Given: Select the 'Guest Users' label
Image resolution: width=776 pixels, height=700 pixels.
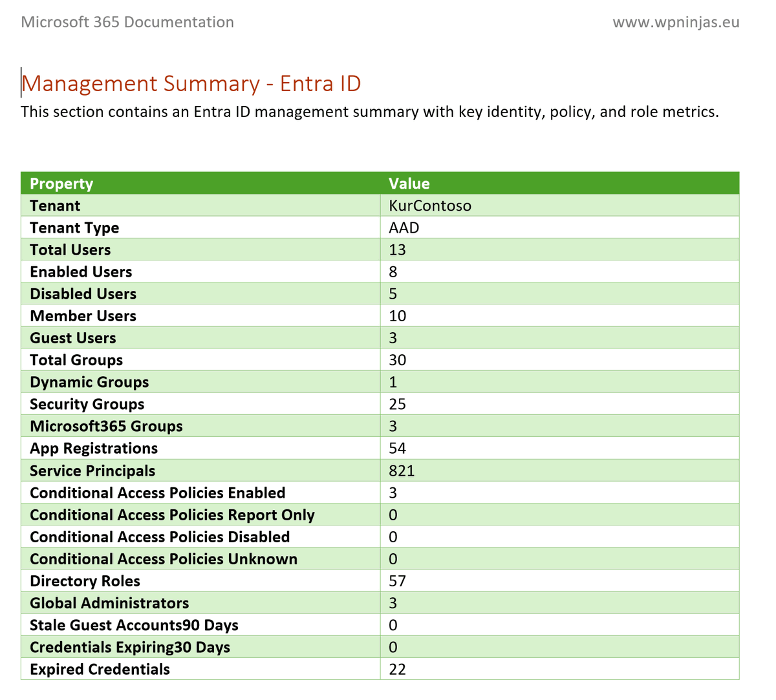Looking at the screenshot, I should point(73,338).
